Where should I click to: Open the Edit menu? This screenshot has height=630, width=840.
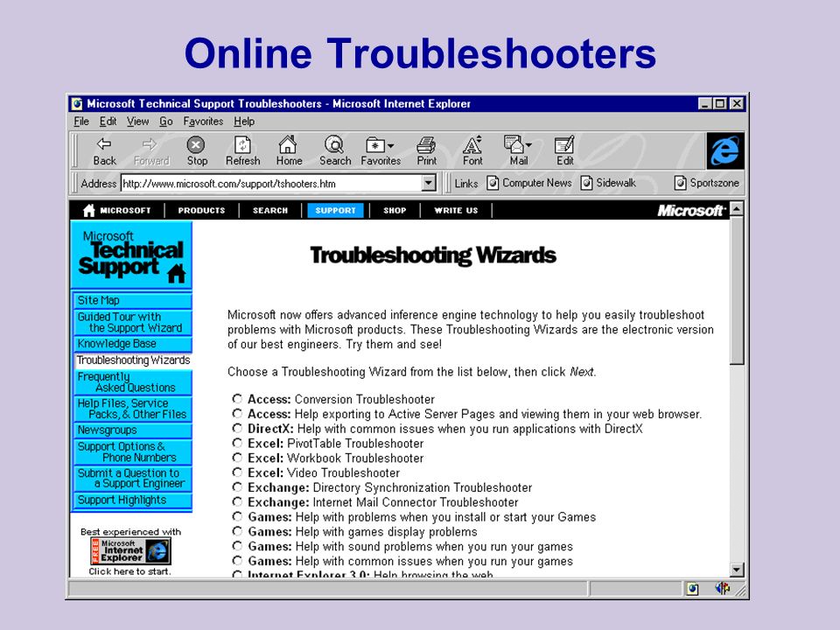[108, 122]
